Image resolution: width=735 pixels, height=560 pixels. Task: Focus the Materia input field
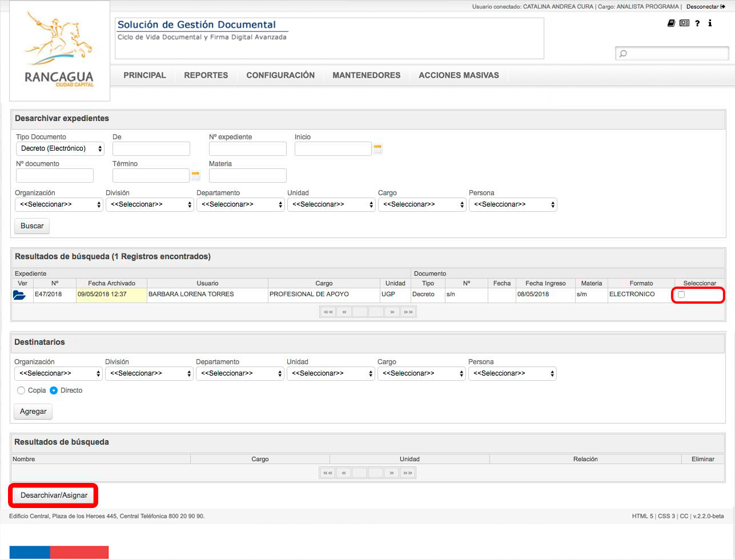pos(248,176)
